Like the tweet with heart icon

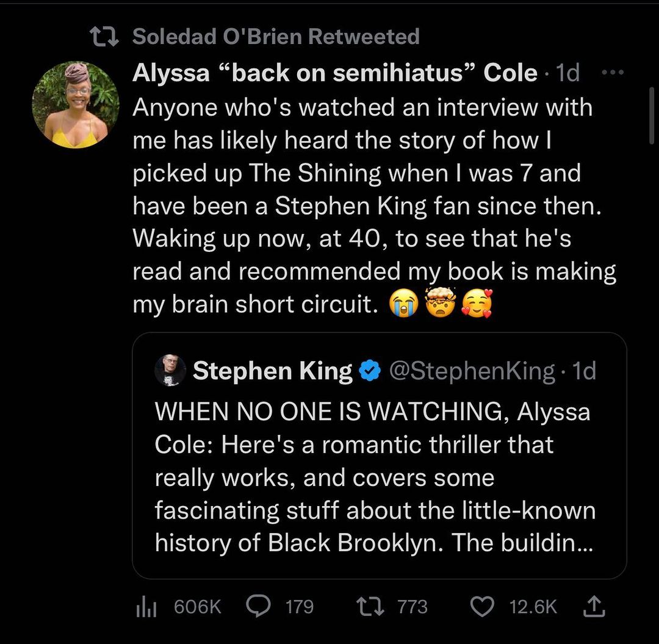click(x=483, y=606)
